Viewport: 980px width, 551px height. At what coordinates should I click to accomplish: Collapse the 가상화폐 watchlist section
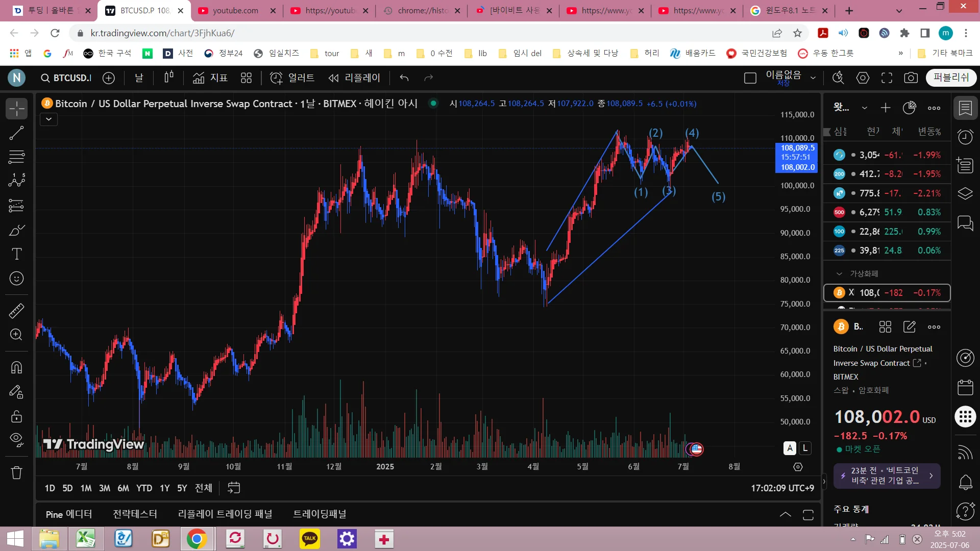pos(839,274)
